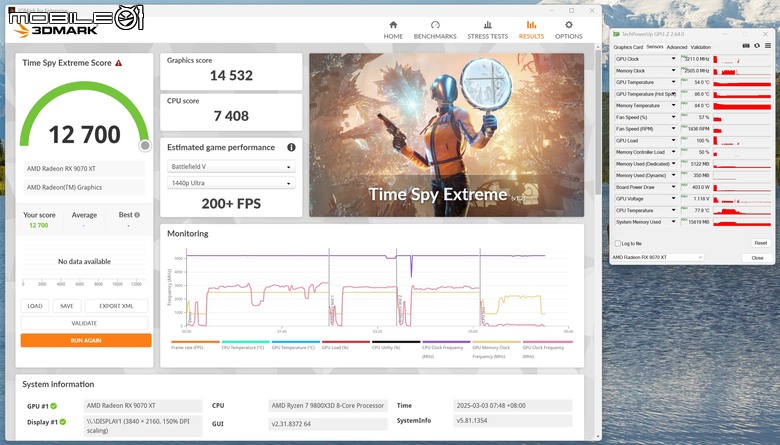Click the SystemInfo v5.81.1354 value

(x=513, y=421)
